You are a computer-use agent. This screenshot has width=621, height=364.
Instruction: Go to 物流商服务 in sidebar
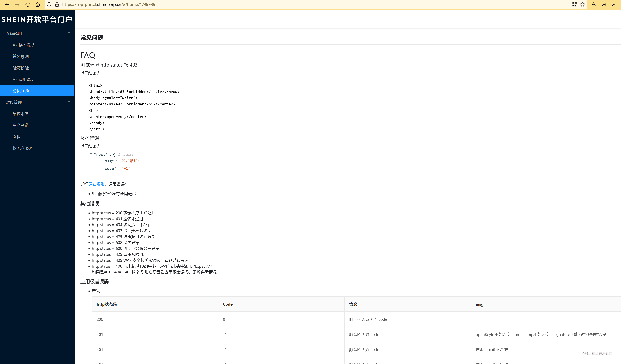23,148
